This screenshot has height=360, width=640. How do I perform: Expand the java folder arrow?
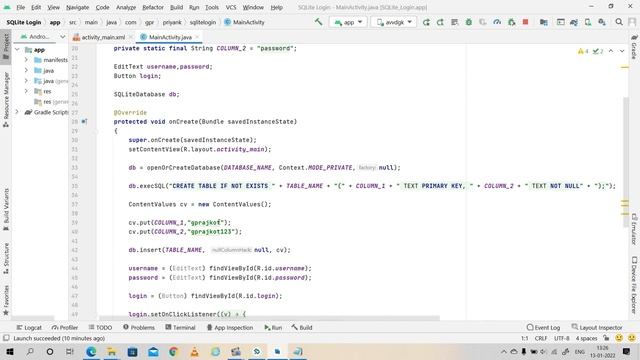click(27, 70)
